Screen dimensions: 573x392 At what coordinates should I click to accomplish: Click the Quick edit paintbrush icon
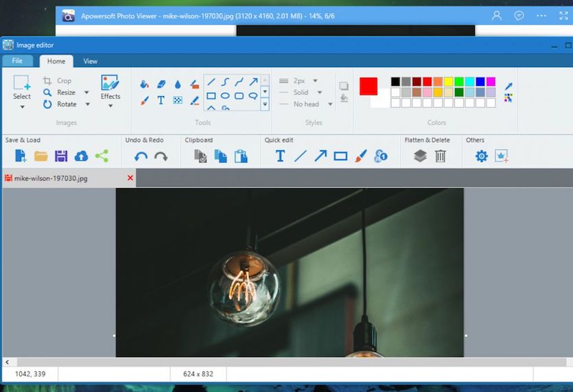pos(361,156)
